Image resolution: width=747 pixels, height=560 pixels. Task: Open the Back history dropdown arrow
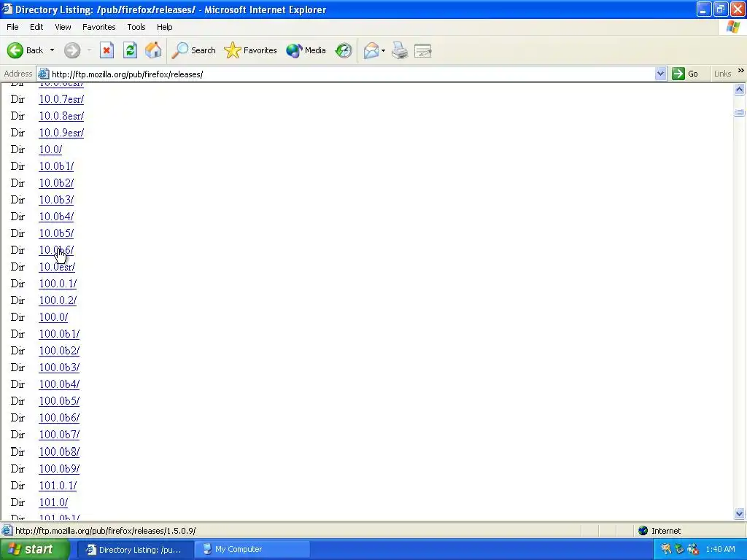coord(52,50)
